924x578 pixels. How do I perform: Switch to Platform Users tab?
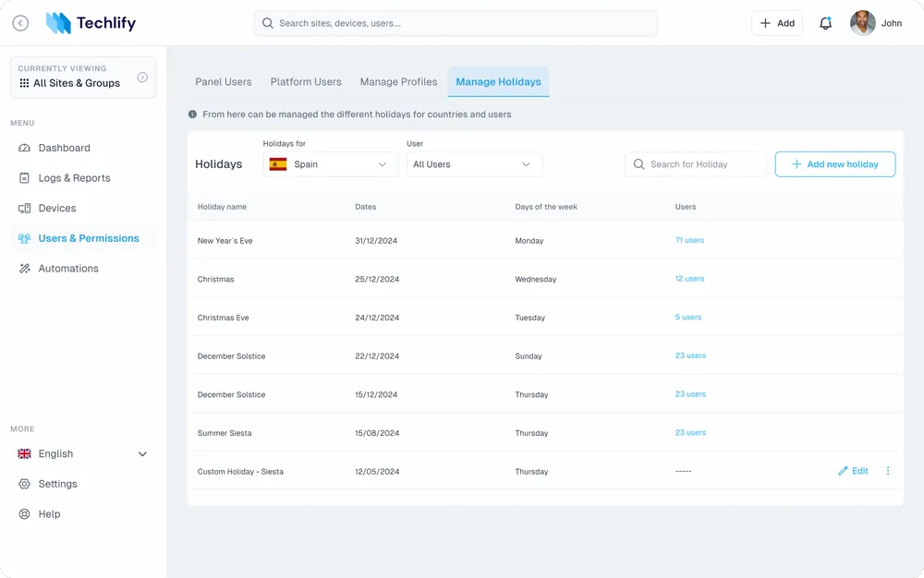coord(306,82)
